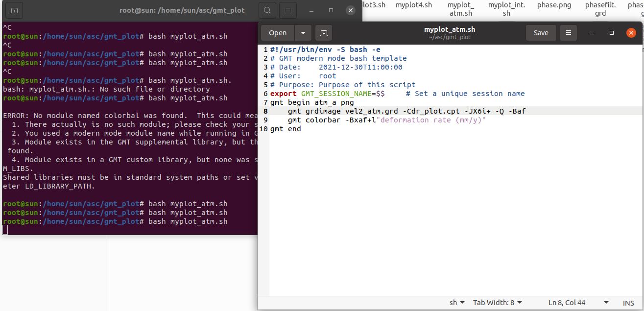Minimize the myplot_atm.sh editor window

click(x=592, y=33)
